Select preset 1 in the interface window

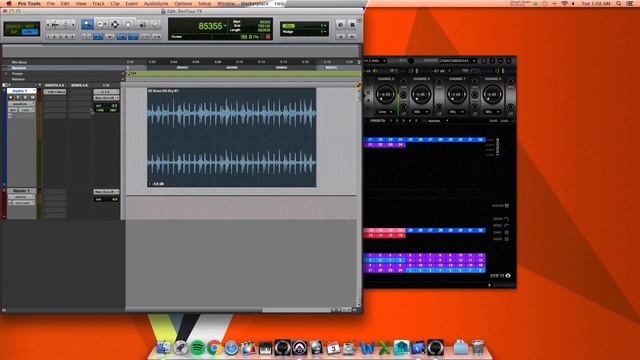[x=391, y=121]
